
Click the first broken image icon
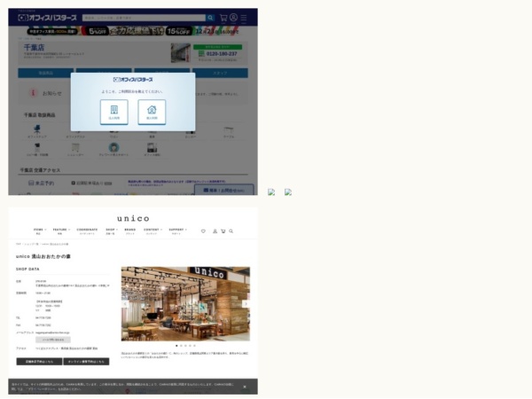pyautogui.click(x=271, y=192)
